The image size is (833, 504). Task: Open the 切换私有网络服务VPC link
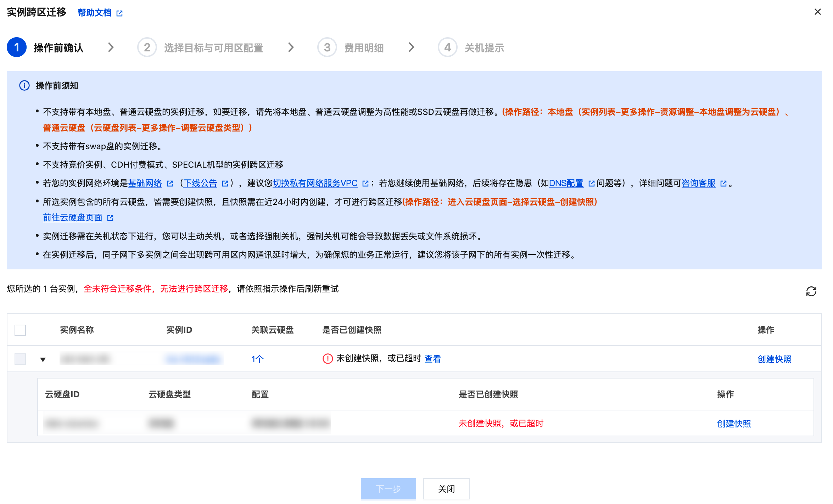315,183
